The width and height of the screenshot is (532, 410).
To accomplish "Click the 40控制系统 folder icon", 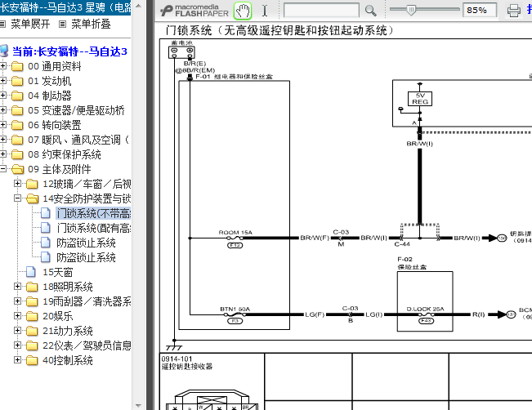I will click(x=32, y=360).
